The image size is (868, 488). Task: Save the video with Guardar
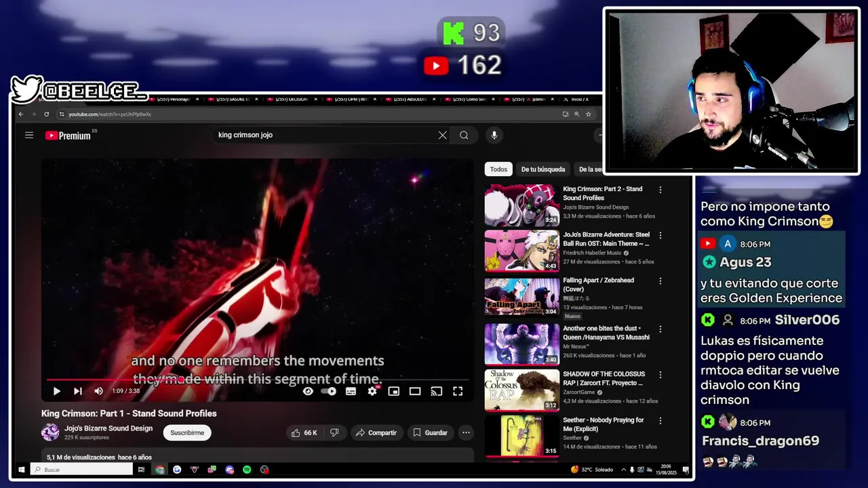point(431,432)
